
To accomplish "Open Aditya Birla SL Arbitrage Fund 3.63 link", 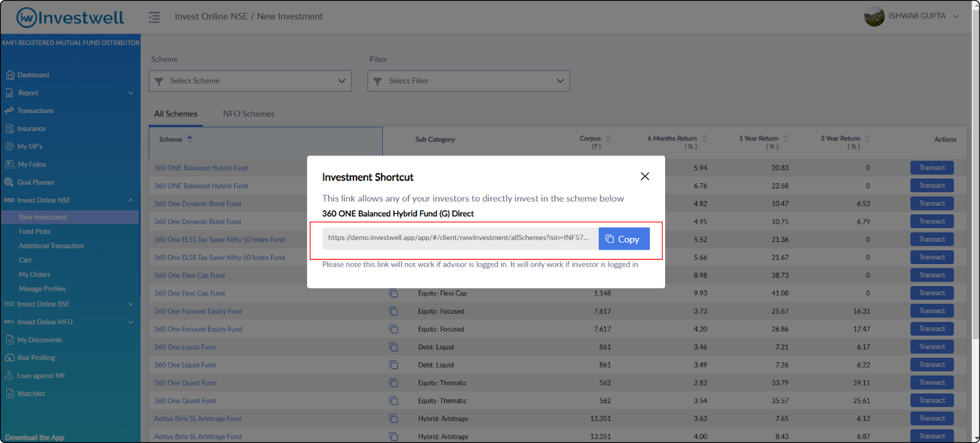I will [x=198, y=418].
